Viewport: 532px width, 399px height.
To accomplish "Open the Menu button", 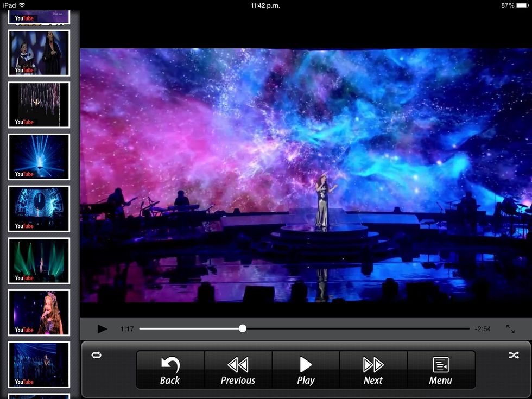I will (x=440, y=370).
